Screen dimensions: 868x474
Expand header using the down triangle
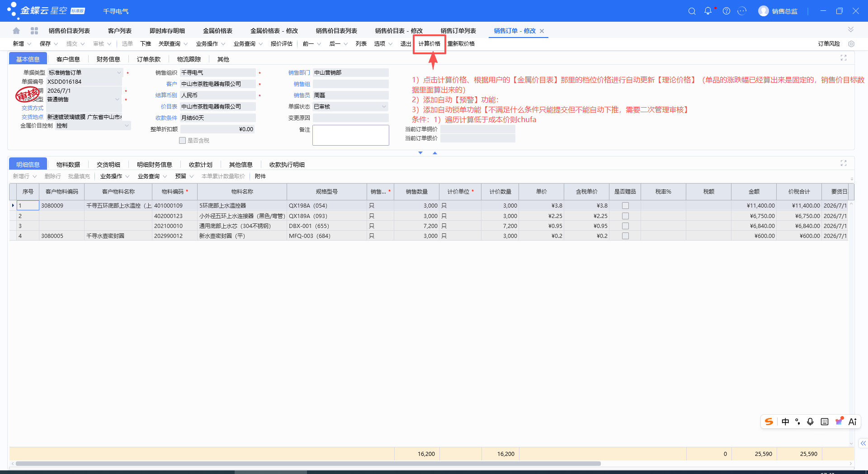click(420, 153)
